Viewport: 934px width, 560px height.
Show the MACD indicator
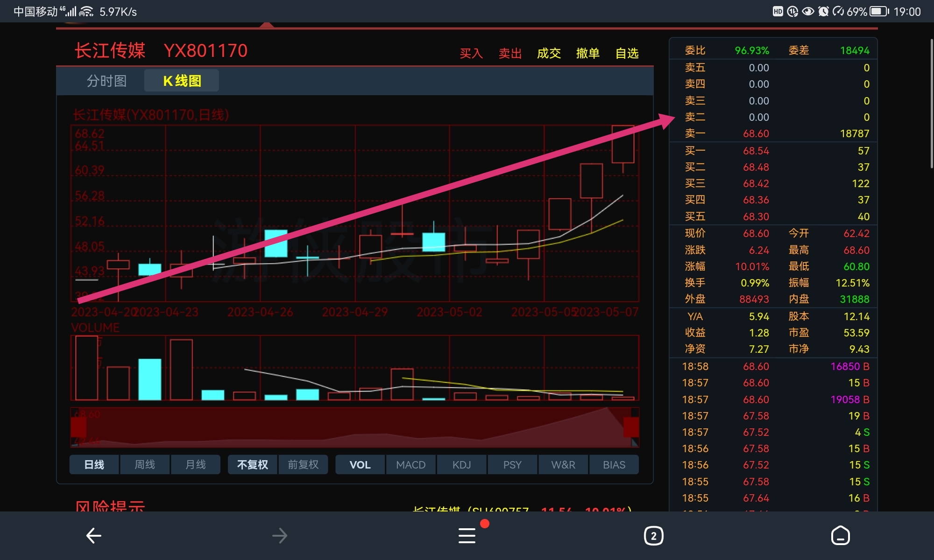pyautogui.click(x=411, y=465)
